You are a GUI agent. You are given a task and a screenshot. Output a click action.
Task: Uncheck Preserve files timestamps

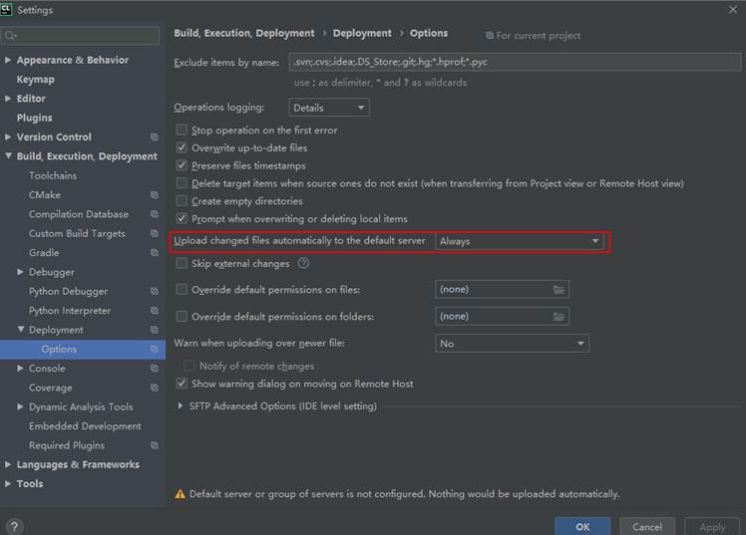point(182,166)
